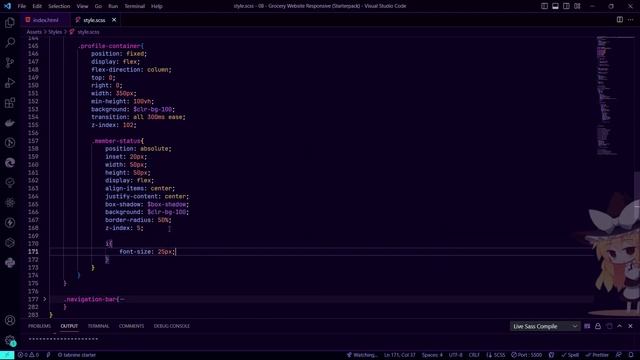
Task: Click the '.member-status{' text on line 157
Action: click(118, 141)
